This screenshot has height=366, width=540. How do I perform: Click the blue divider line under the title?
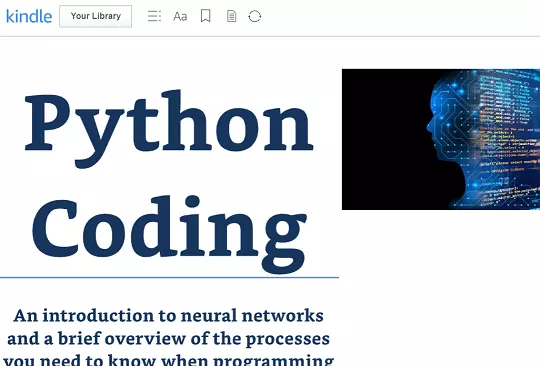[x=169, y=277]
